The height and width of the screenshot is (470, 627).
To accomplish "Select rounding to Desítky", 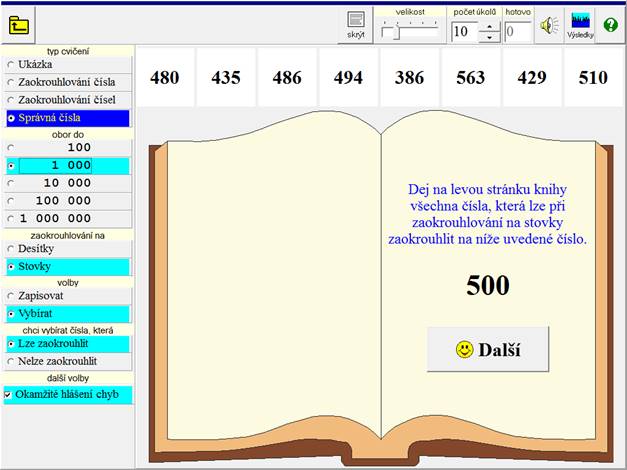I will pos(68,249).
